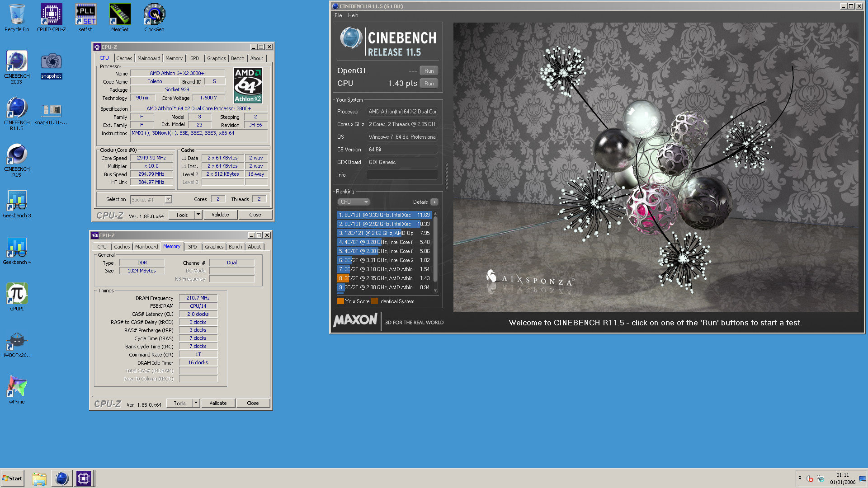868x488 pixels.
Task: Open the Socket #1 selection dropdown
Action: point(151,200)
